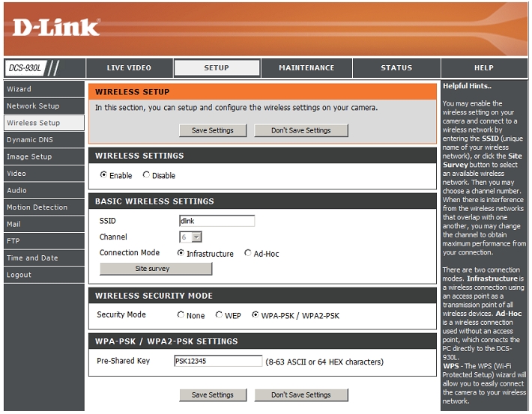Open Motion Detection in the sidebar

(x=37, y=207)
